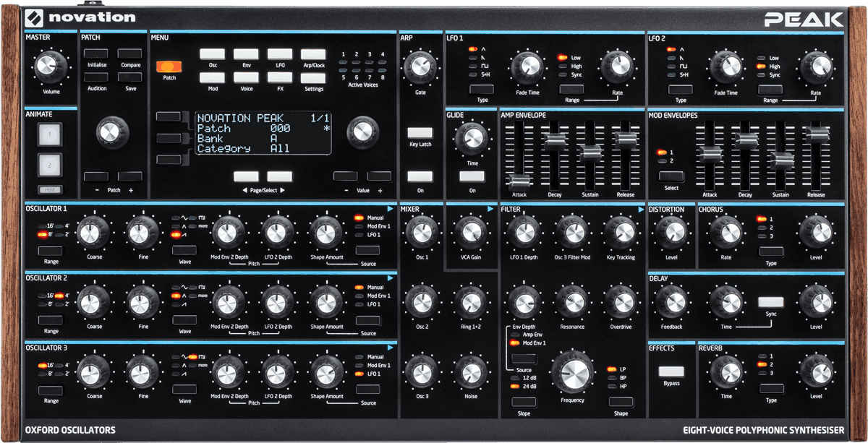Open the Settings menu page
The image size is (868, 443).
312,77
